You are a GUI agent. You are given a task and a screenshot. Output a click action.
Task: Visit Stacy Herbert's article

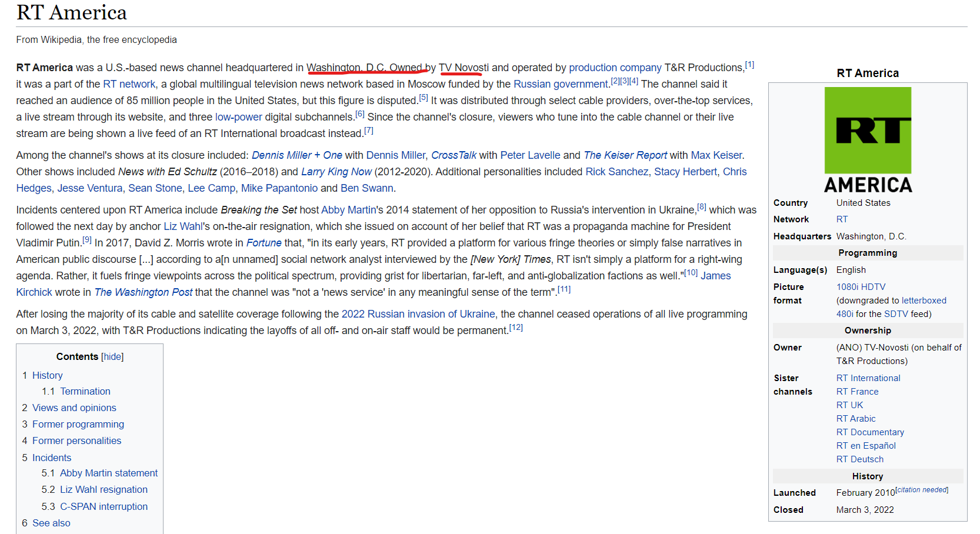686,172
